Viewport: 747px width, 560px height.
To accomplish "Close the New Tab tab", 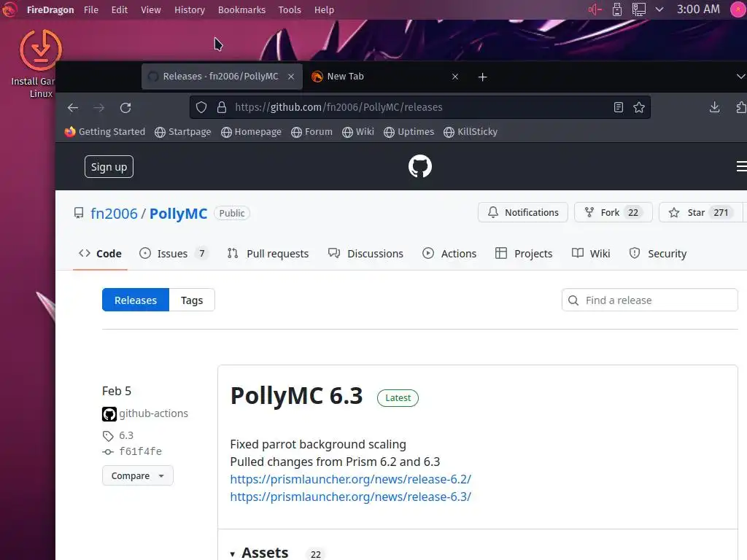I will pos(455,77).
